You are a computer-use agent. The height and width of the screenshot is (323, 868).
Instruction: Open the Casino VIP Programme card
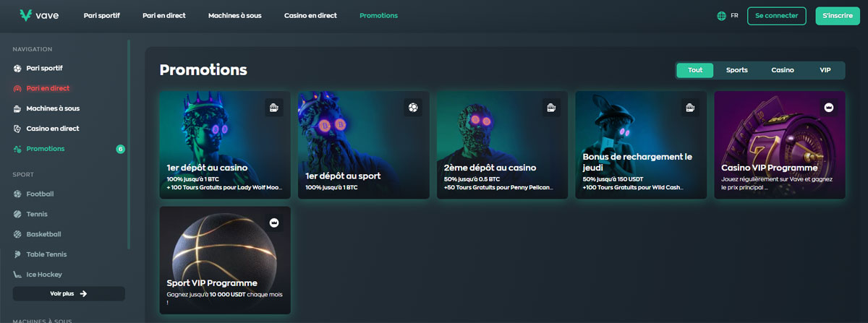780,145
